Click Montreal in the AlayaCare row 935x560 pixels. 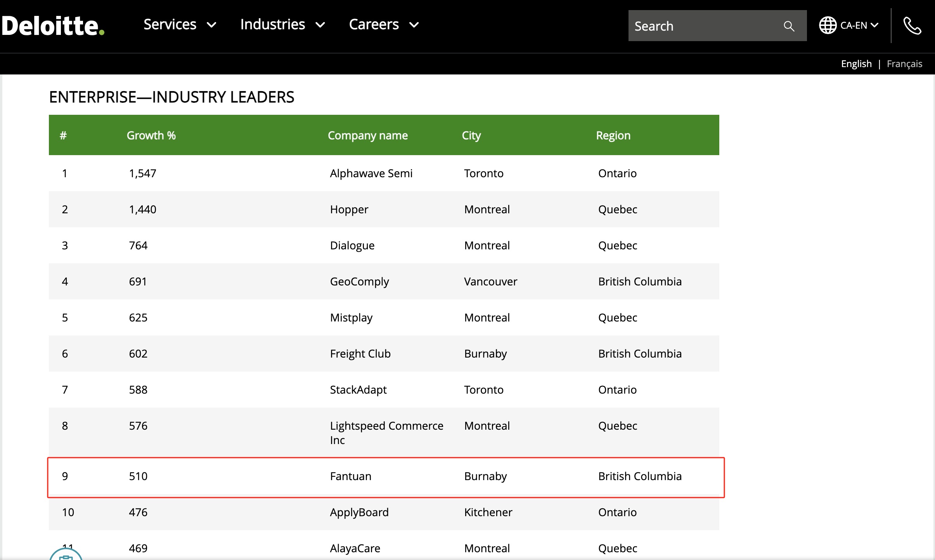point(487,548)
